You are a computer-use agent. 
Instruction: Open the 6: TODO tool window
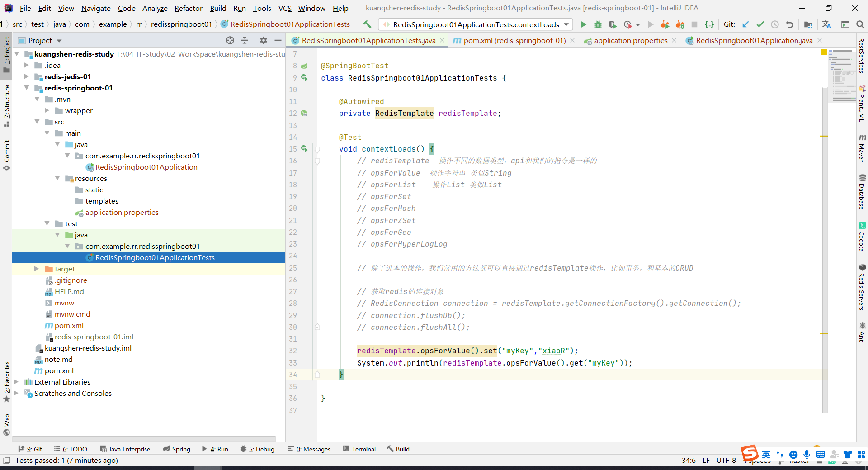(71, 449)
